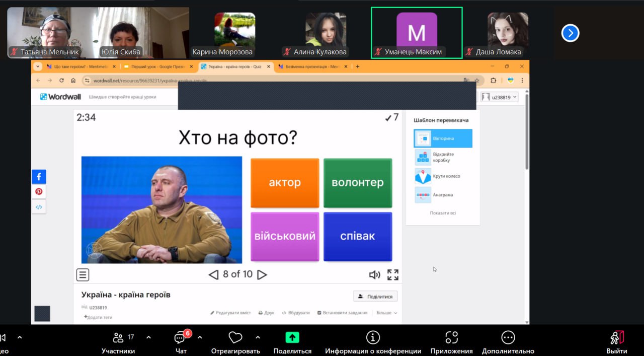The height and width of the screenshot is (356, 644).
Task: Reload the Wordwall page
Action: [61, 81]
